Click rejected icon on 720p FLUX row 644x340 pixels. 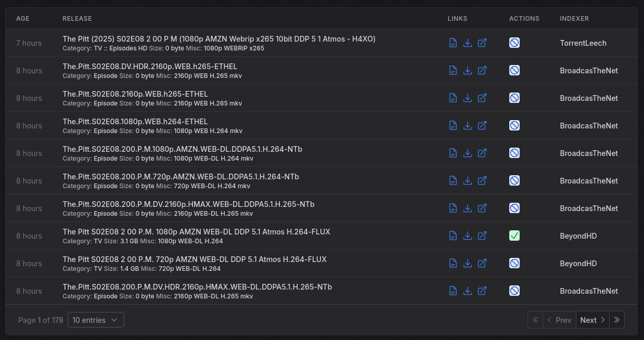(514, 263)
